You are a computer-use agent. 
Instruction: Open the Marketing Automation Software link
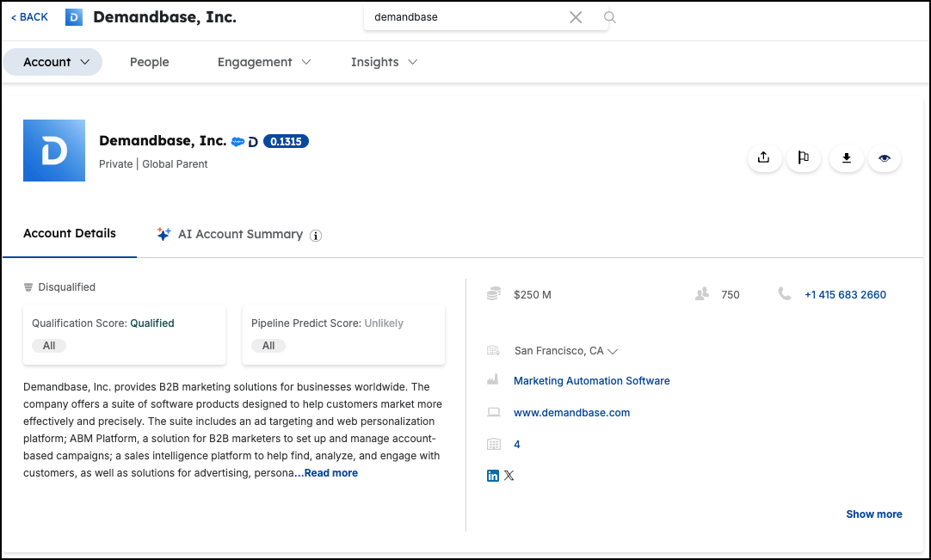591,381
